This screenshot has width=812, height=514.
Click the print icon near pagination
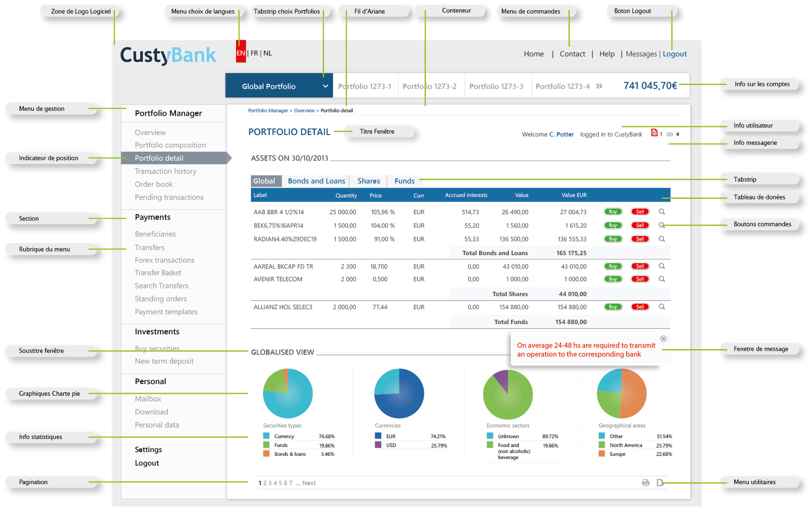pos(646,483)
